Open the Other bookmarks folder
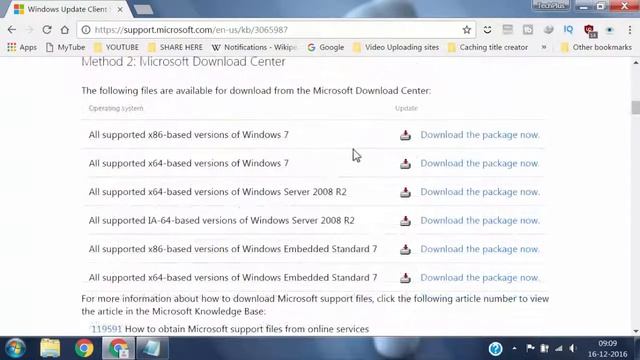The height and width of the screenshot is (360, 640). 596,47
